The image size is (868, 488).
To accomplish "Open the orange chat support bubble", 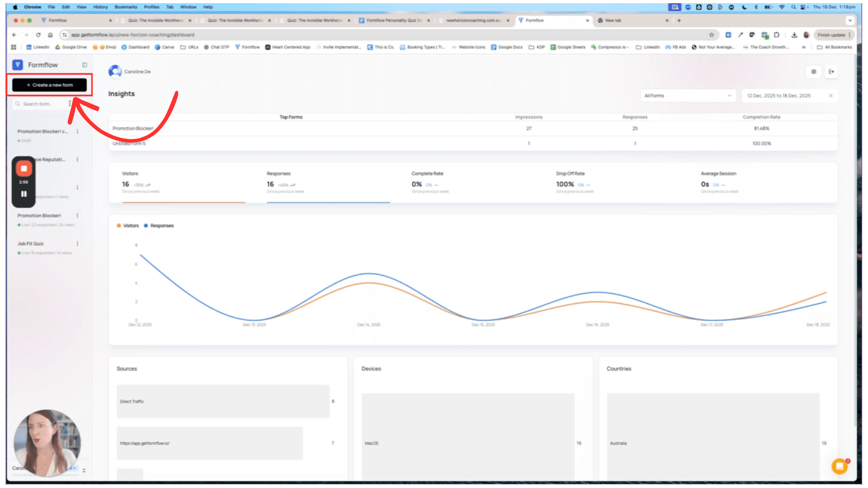I will pos(840,466).
